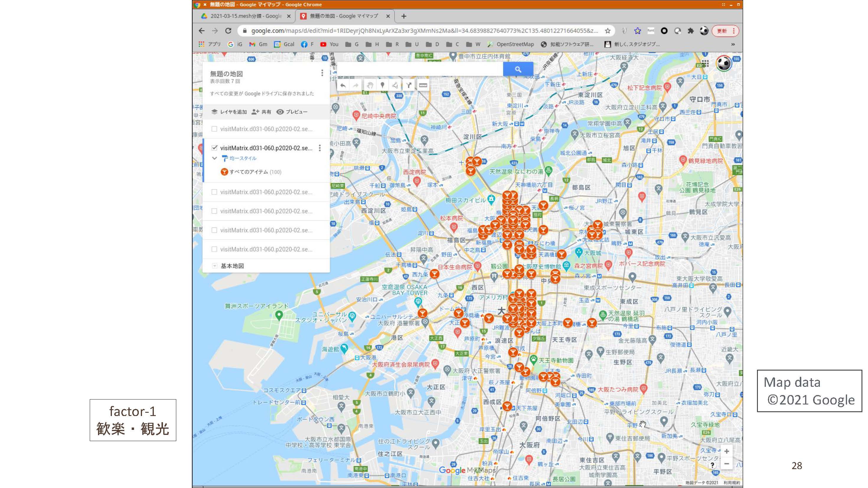Click the undo arrow in map toolbar

coord(343,86)
